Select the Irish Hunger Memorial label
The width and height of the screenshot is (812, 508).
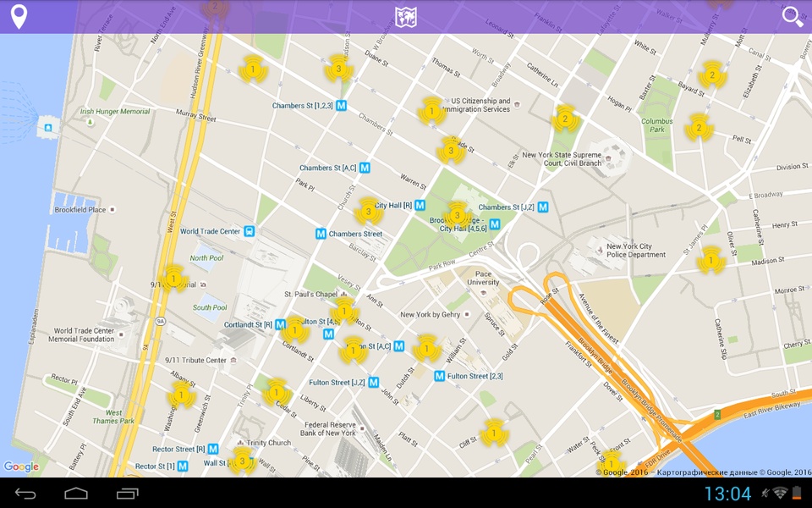coord(115,112)
